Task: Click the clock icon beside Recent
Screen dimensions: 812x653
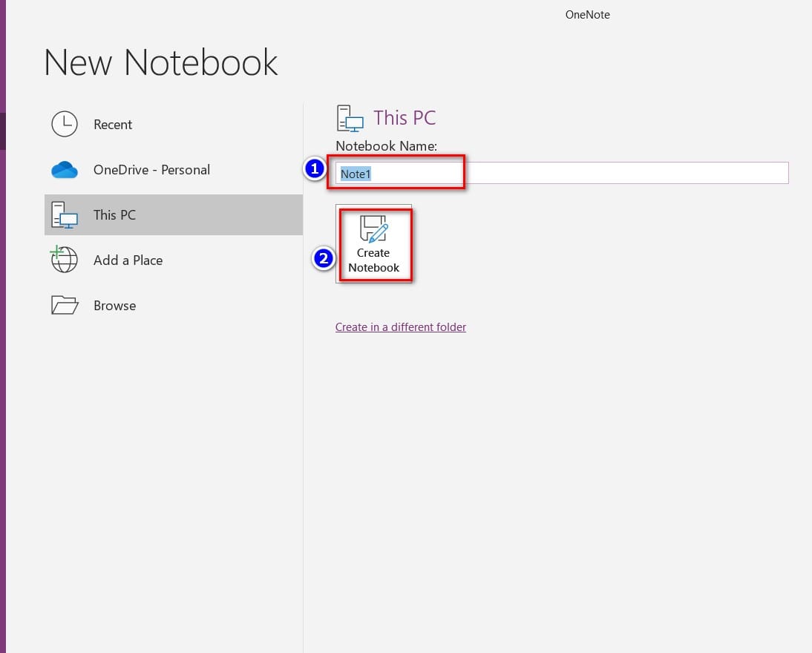Action: pyautogui.click(x=65, y=125)
